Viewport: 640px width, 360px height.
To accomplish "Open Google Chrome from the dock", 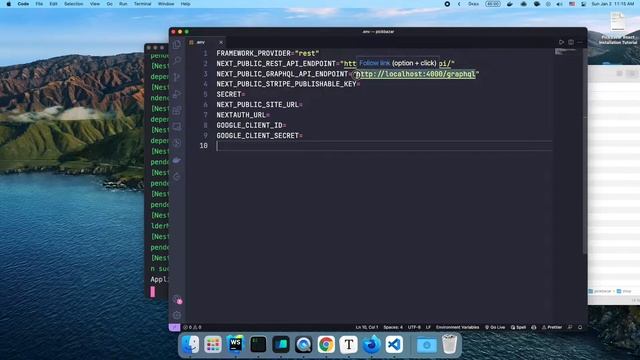I will pyautogui.click(x=326, y=344).
